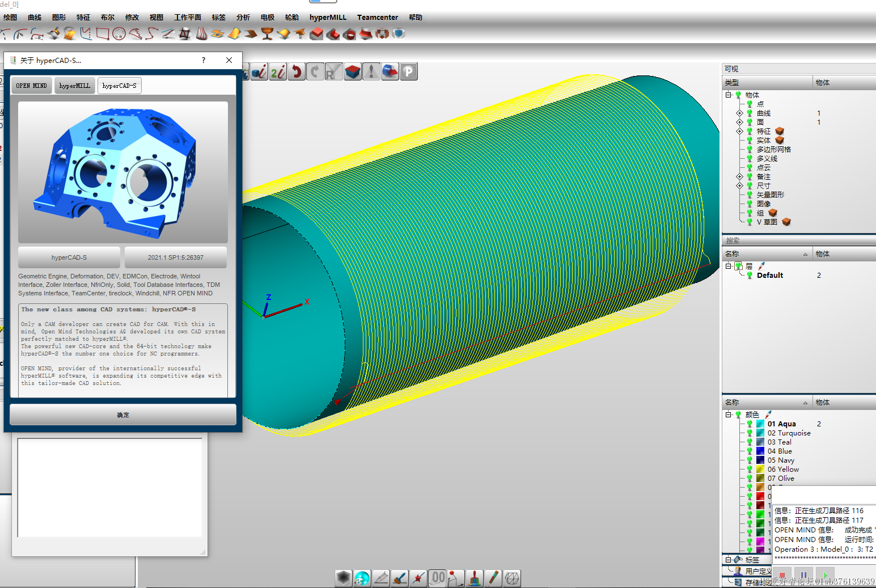
Task: Toggle visibility bulb of Default layer
Action: tap(750, 276)
